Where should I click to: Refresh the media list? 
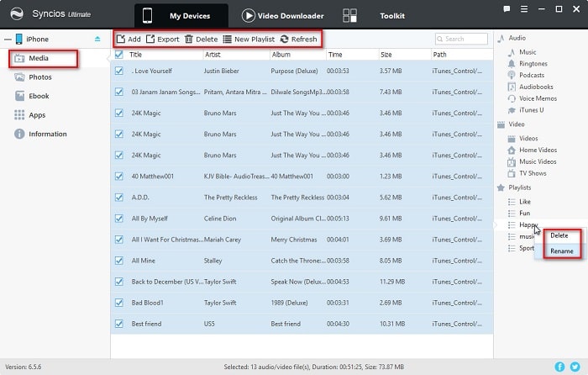click(298, 39)
